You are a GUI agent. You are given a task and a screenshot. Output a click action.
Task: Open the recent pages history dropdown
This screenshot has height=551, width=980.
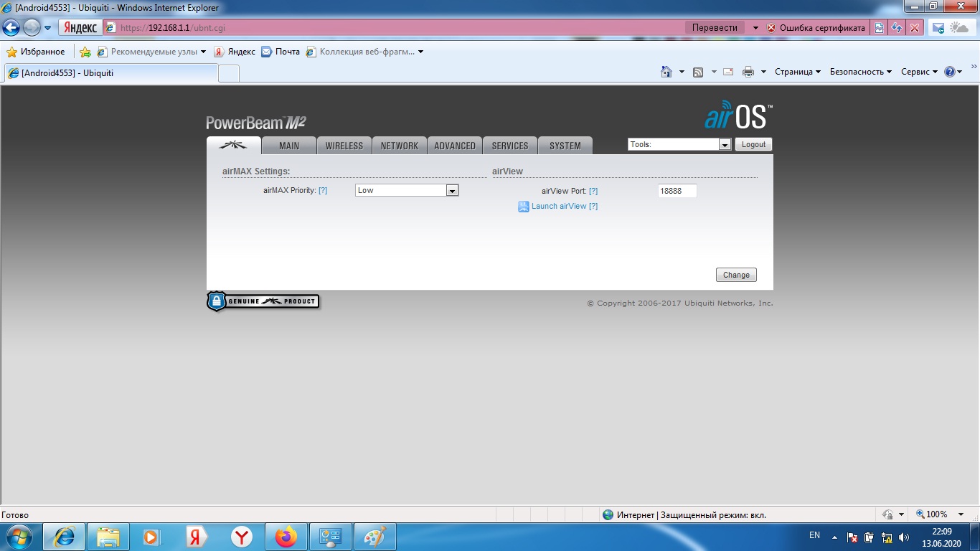(x=47, y=28)
